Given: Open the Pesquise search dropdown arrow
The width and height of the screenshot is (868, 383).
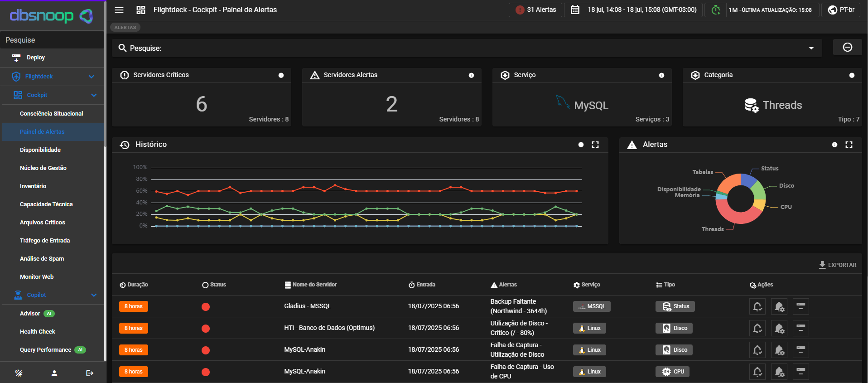Looking at the screenshot, I should 811,48.
